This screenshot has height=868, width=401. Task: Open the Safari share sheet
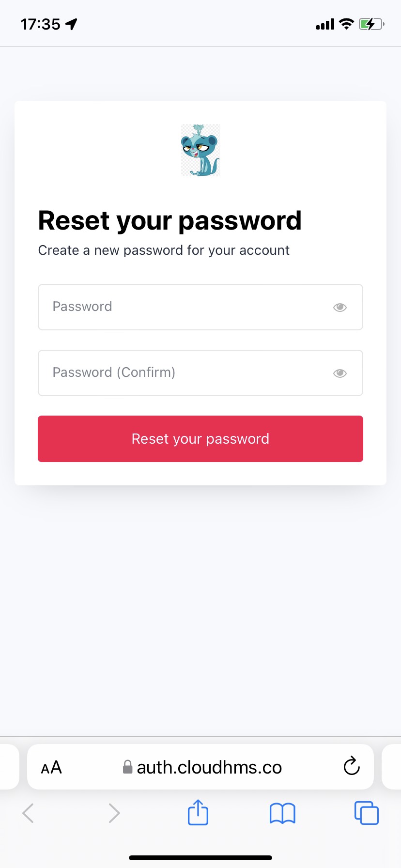coord(198,812)
